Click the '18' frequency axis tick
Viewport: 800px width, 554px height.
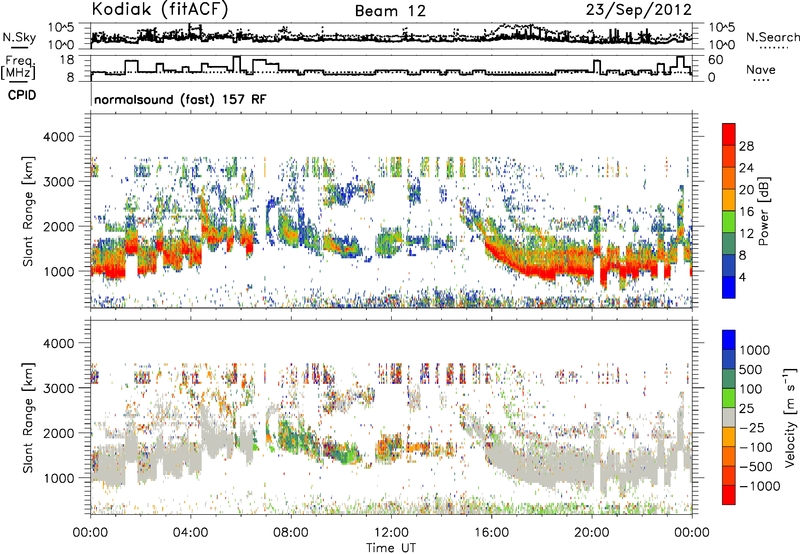click(x=67, y=60)
